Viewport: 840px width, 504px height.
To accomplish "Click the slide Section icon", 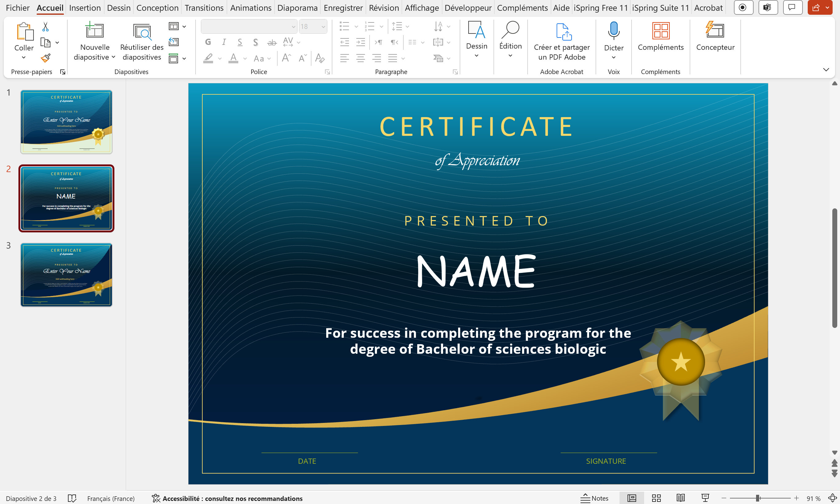I will click(174, 58).
